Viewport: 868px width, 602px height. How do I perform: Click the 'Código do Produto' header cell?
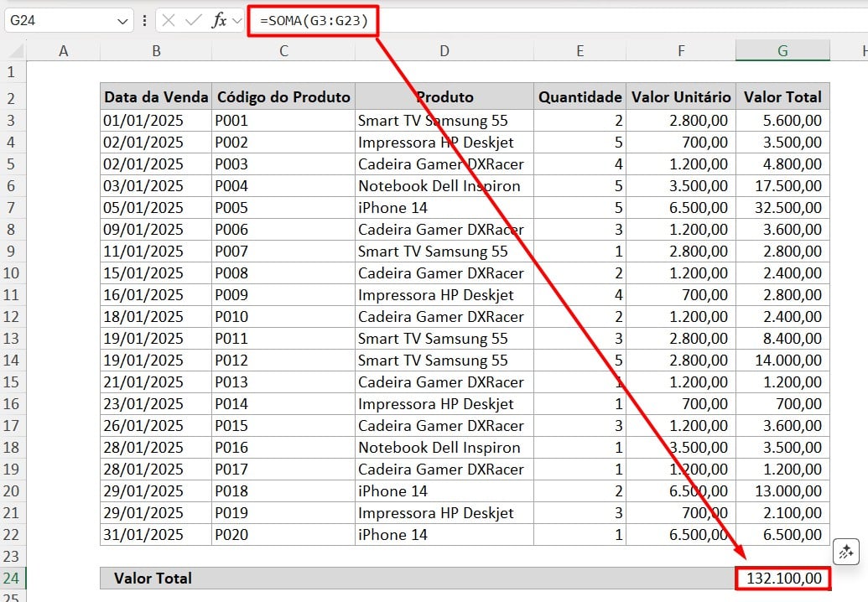[x=283, y=96]
